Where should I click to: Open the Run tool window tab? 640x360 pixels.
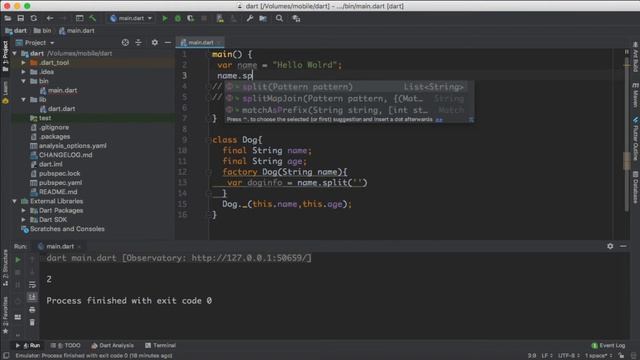(28, 345)
